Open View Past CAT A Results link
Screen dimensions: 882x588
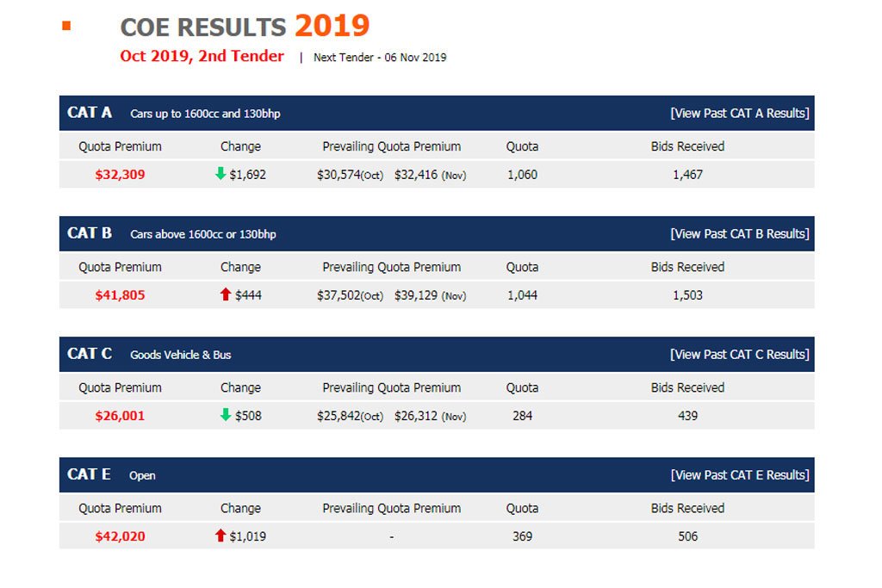pos(740,113)
